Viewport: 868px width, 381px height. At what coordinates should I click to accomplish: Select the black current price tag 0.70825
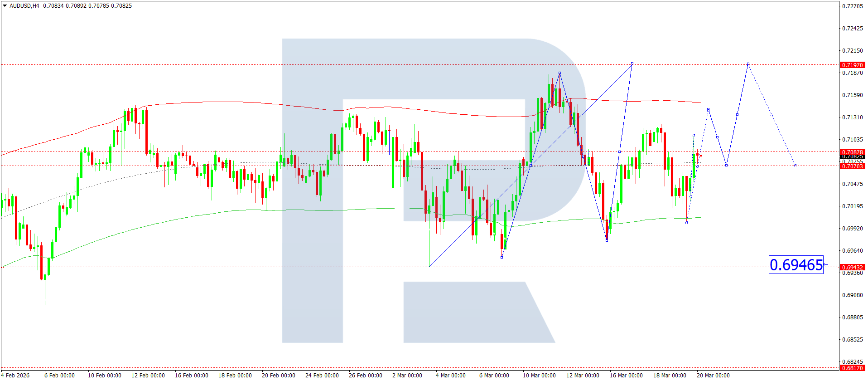tap(852, 157)
